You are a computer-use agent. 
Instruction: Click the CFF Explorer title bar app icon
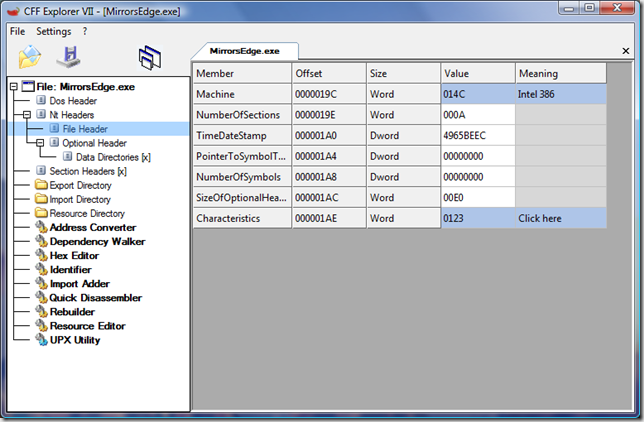pos(14,11)
